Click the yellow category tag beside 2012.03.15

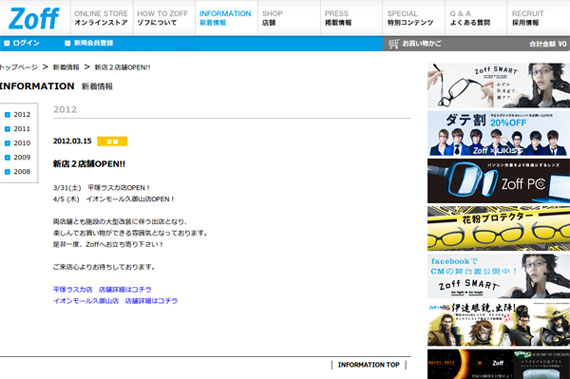tap(112, 141)
